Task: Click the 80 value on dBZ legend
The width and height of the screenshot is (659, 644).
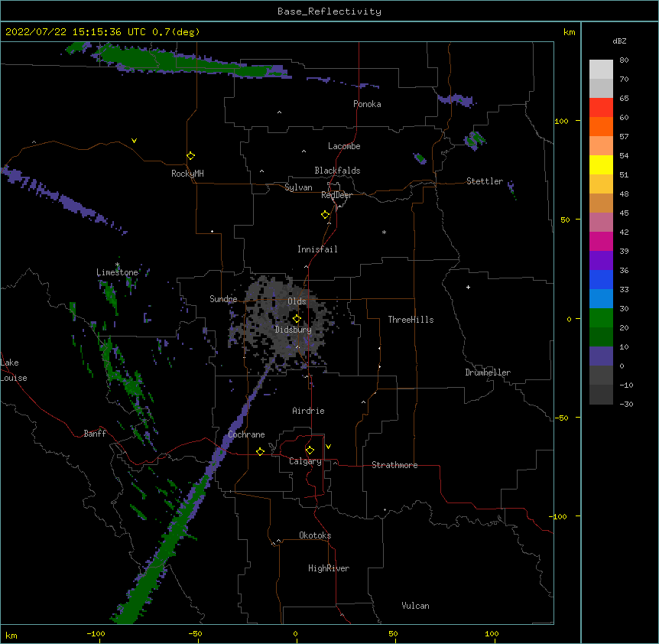Action: click(624, 60)
